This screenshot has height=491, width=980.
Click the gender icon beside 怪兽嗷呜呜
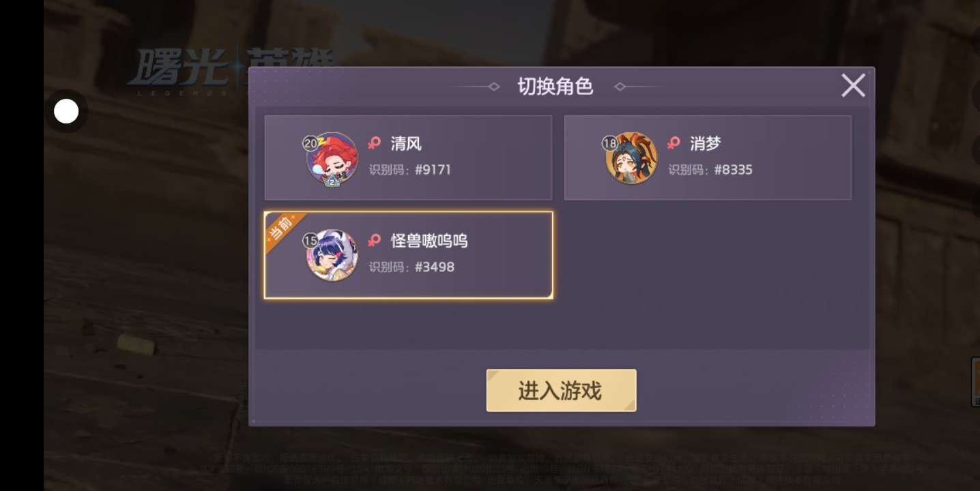pos(374,240)
